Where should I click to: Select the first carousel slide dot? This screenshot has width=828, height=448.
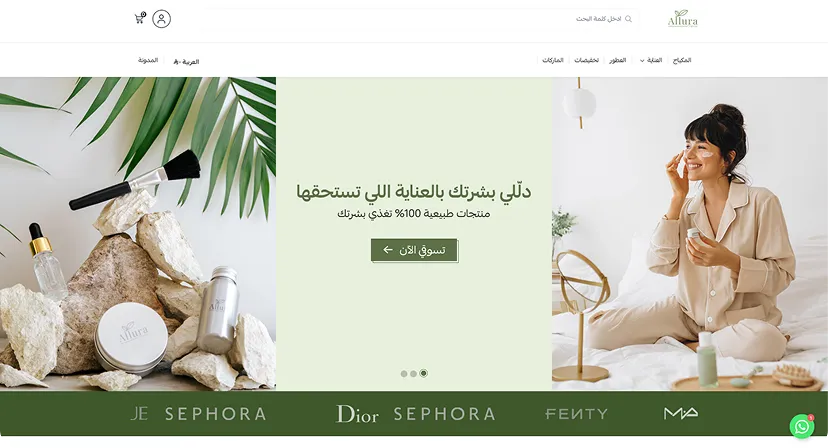(404, 374)
